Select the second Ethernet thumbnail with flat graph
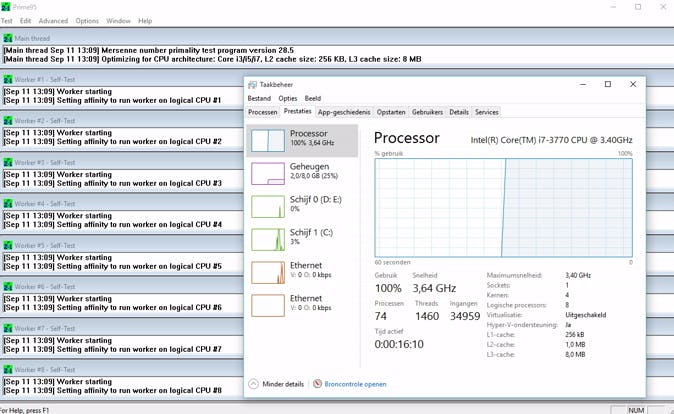Screen dimensions: 674x414 [x=268, y=306]
